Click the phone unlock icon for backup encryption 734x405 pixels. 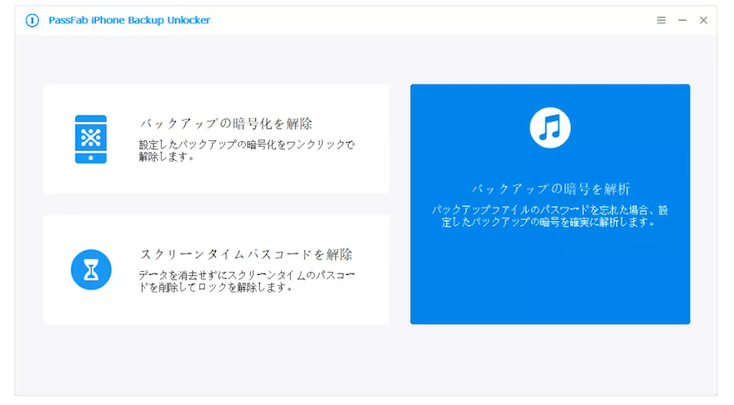tap(91, 139)
